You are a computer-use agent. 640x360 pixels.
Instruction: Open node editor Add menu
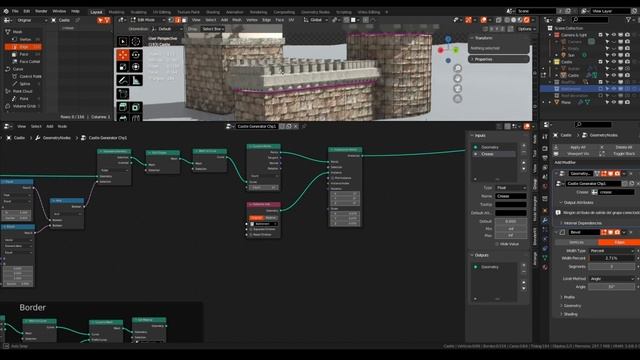49,127
